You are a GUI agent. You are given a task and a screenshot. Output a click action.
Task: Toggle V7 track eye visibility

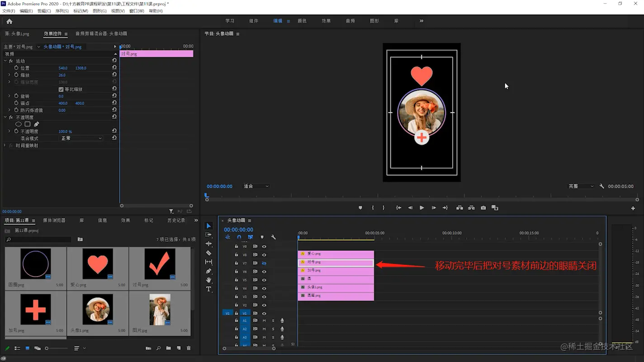(264, 263)
